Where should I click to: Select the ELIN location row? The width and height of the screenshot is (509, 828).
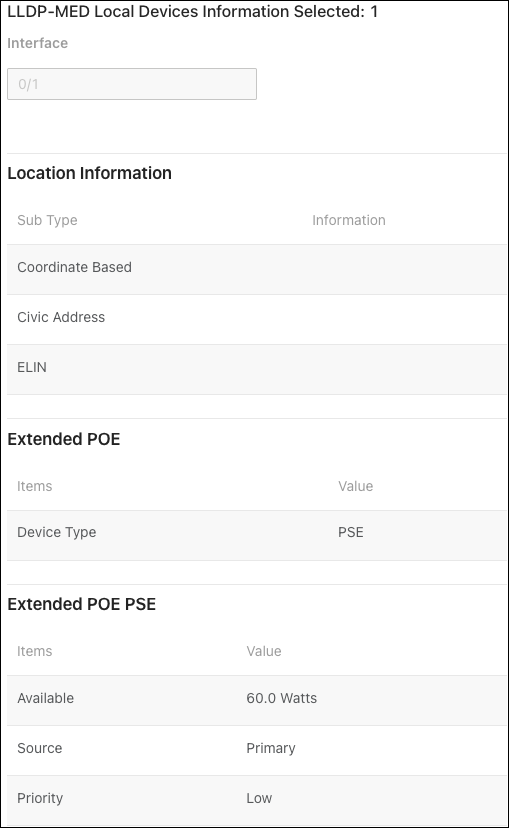[x=257, y=370]
